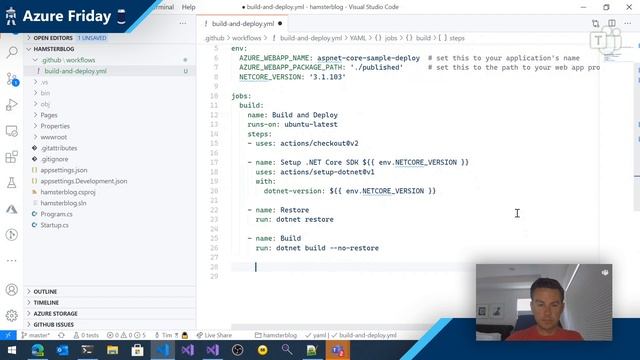
Task: Open hamsterblog.csproj in the explorer
Action: [109, 192]
